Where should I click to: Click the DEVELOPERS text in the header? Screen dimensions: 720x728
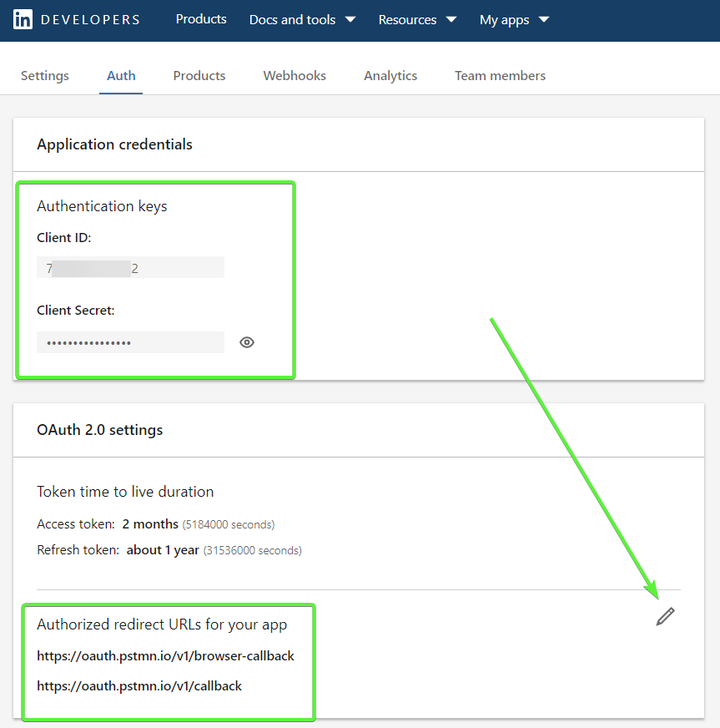(90, 19)
